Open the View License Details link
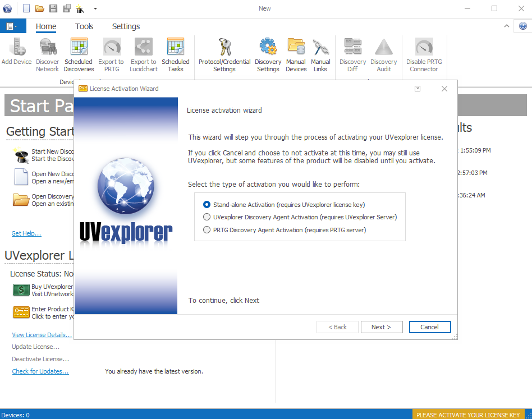 [x=42, y=335]
